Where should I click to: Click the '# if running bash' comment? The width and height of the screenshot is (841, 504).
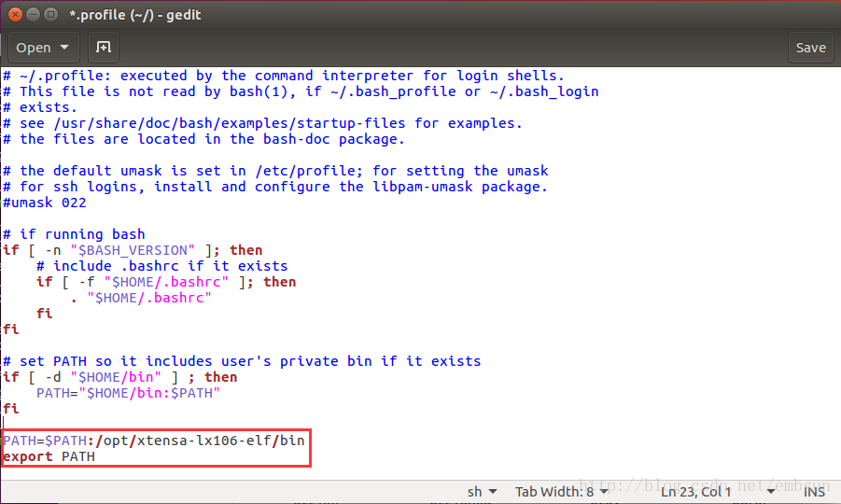click(74, 234)
